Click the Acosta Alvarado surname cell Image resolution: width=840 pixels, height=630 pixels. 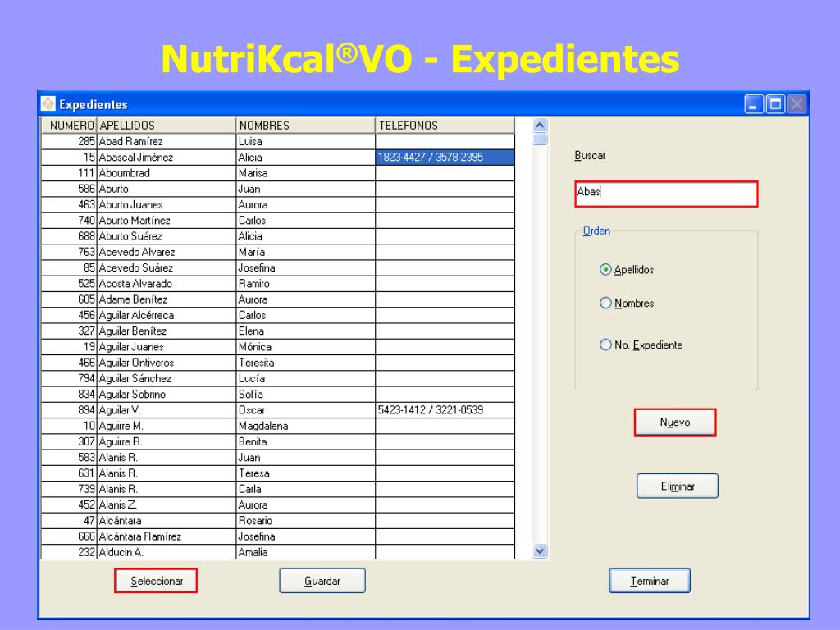click(167, 283)
